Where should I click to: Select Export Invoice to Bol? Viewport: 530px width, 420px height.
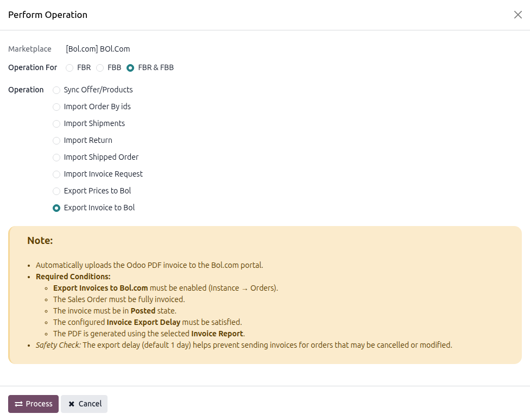coord(56,208)
